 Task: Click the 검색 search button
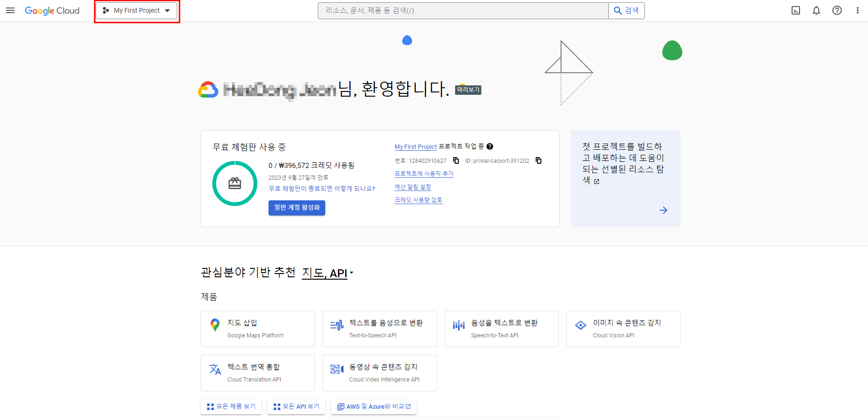tap(627, 10)
